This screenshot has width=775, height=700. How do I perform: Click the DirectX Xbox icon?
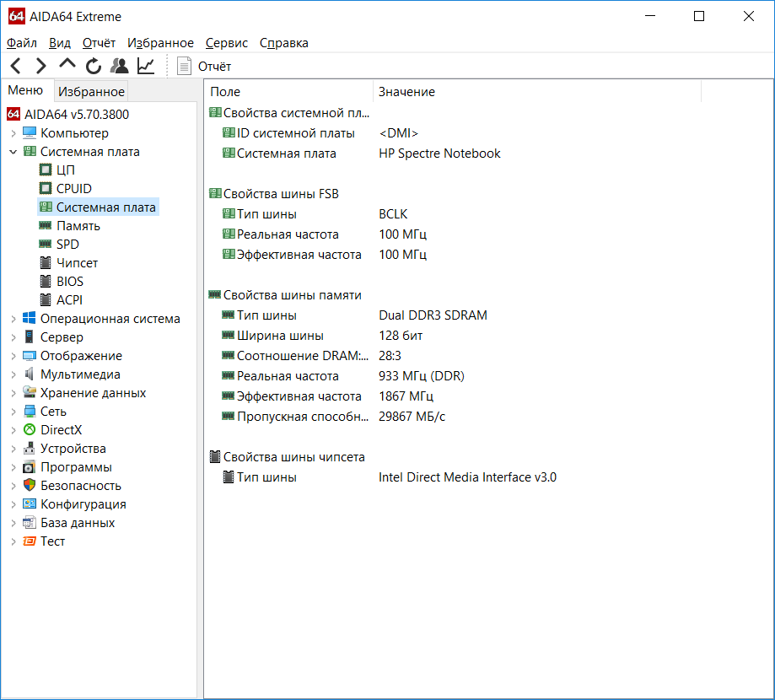point(30,429)
